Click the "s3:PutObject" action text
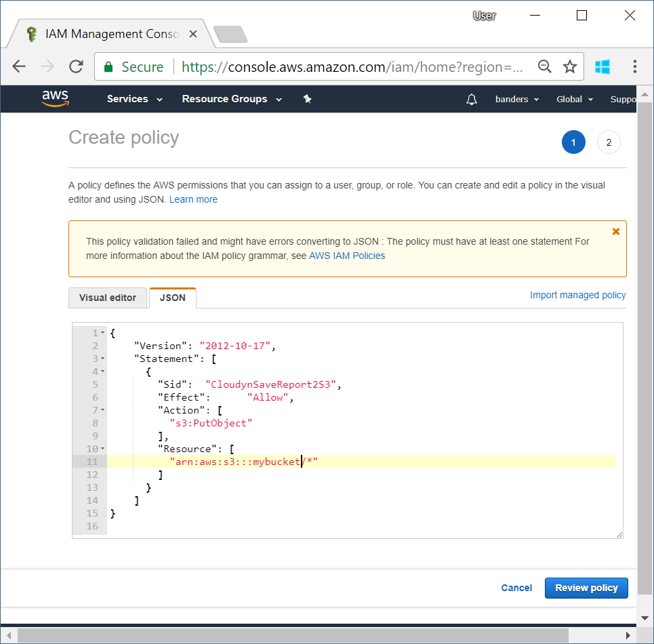Image resolution: width=654 pixels, height=644 pixels. [211, 423]
